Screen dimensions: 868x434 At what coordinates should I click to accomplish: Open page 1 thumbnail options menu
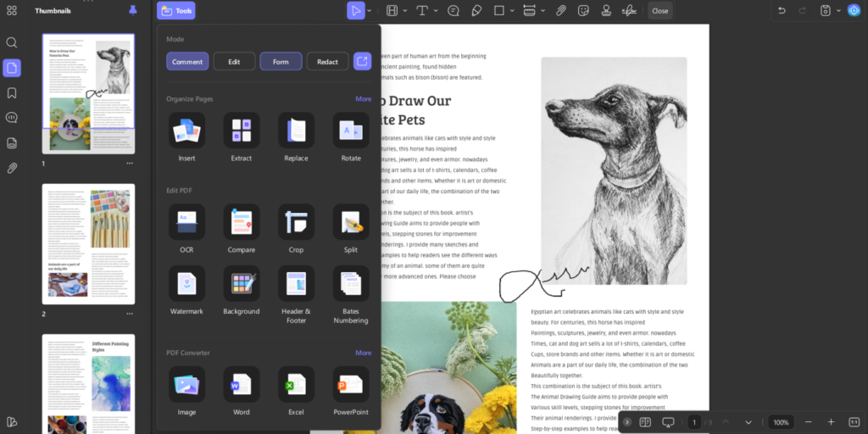click(130, 163)
